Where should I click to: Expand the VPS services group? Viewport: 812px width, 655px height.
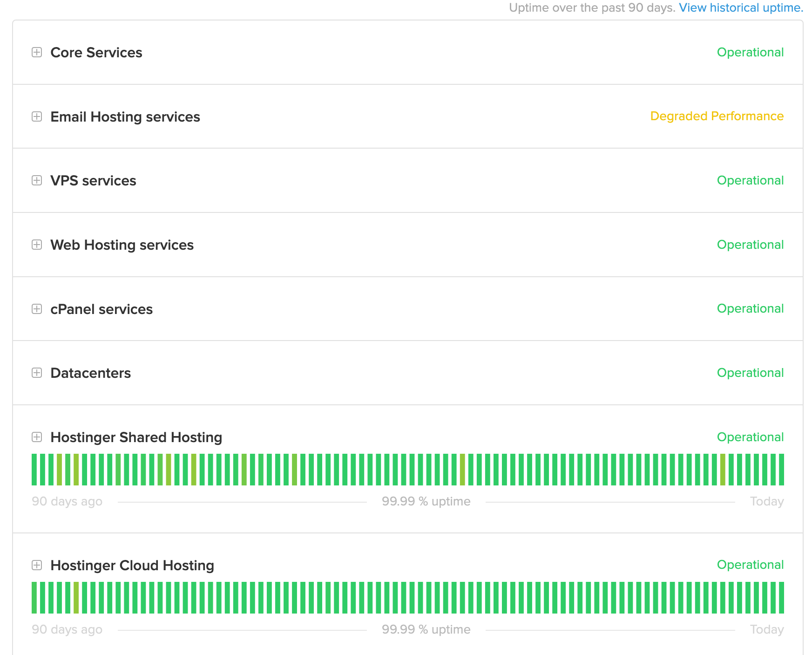point(37,180)
